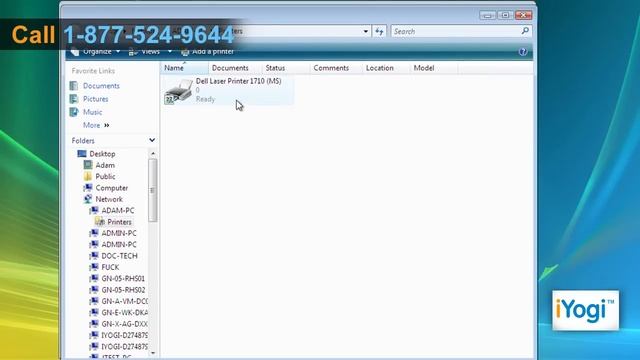Select the GN-X-AG-DXX tree item
The height and width of the screenshot is (360, 640).
click(x=124, y=324)
